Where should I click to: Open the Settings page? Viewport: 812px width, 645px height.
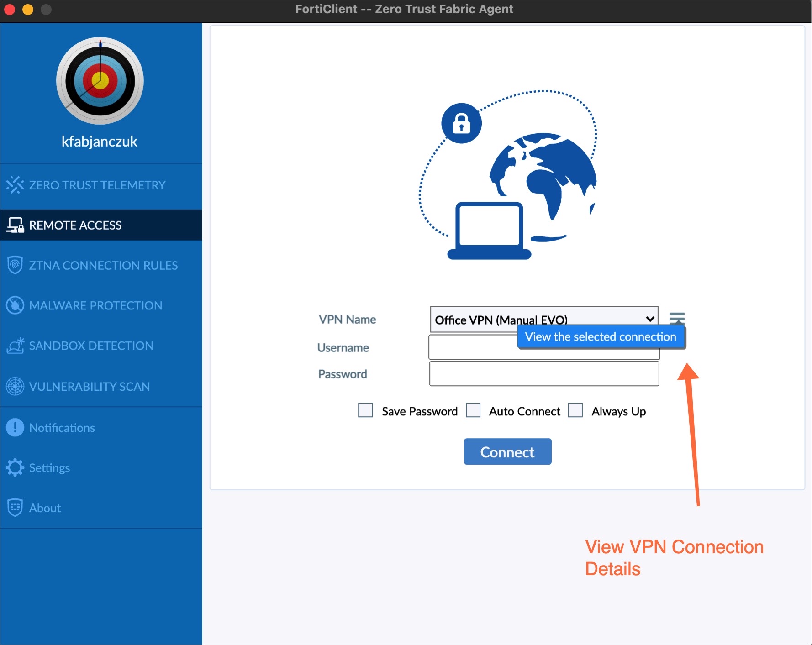[101, 467]
